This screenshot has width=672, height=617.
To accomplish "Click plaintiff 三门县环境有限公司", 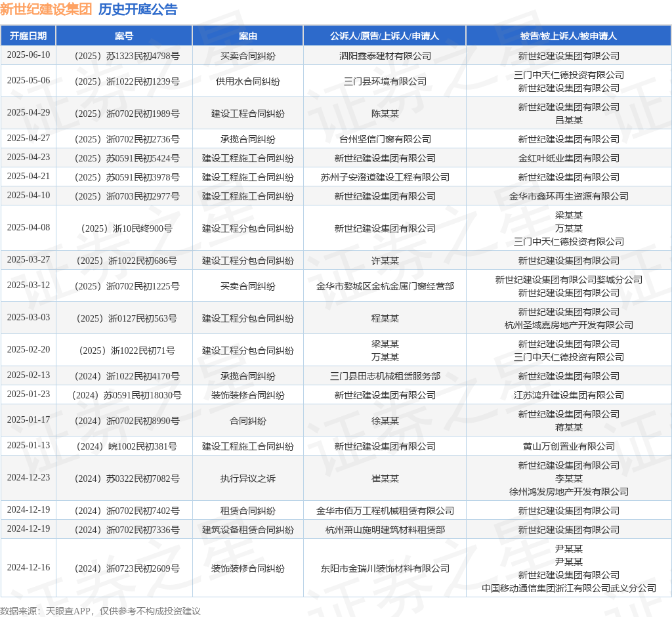I will pyautogui.click(x=385, y=81).
